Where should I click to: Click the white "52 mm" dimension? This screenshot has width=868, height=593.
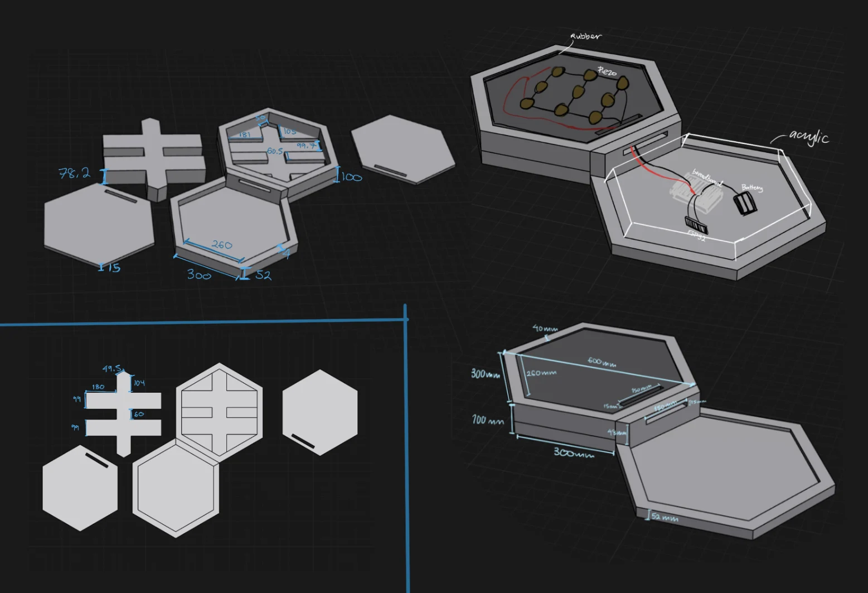tap(665, 518)
